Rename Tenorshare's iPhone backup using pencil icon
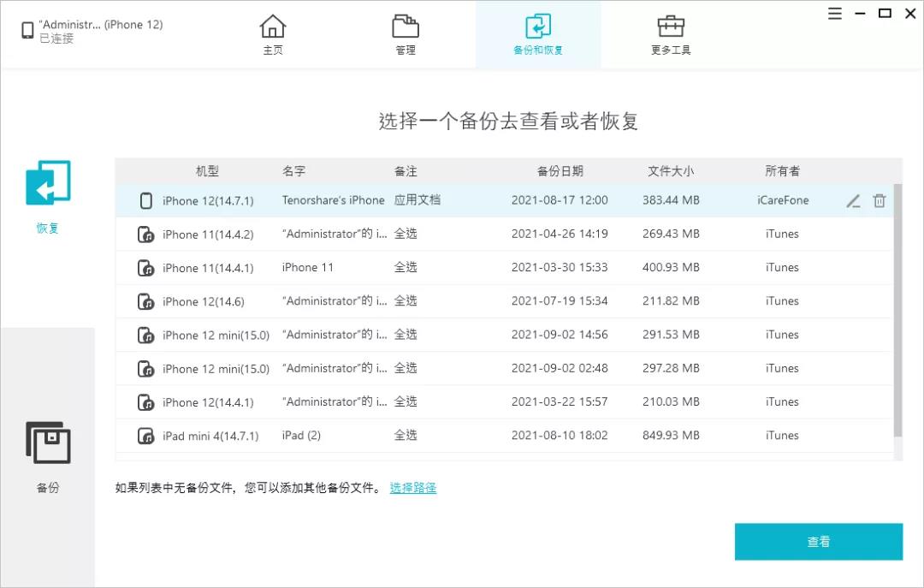The height and width of the screenshot is (588, 924). pos(852,200)
